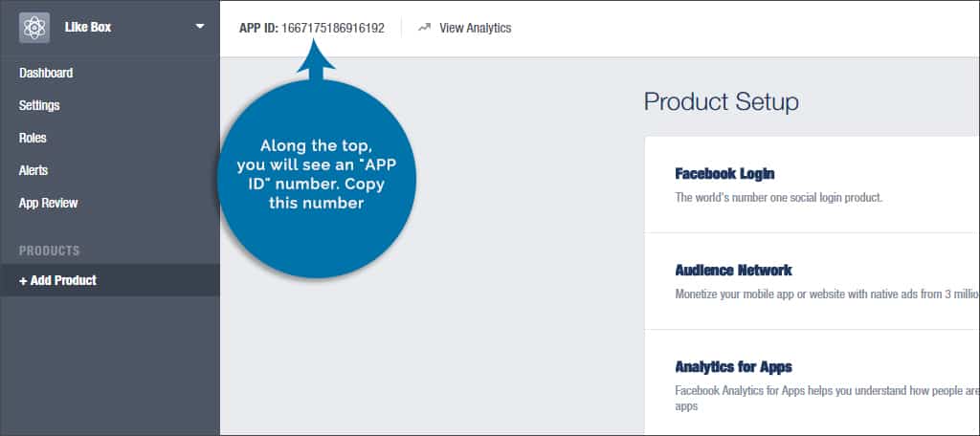Viewport: 980px width, 436px height.
Task: Click the "Monetize your mobile app" description
Action: [827, 294]
